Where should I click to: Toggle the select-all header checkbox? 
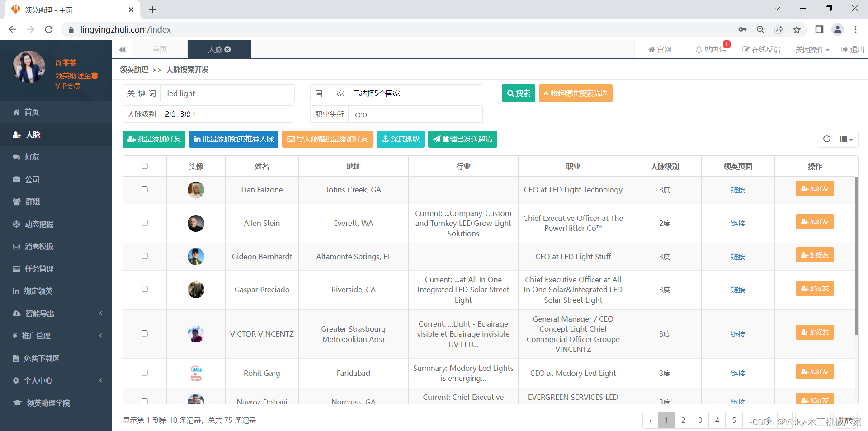pos(145,166)
